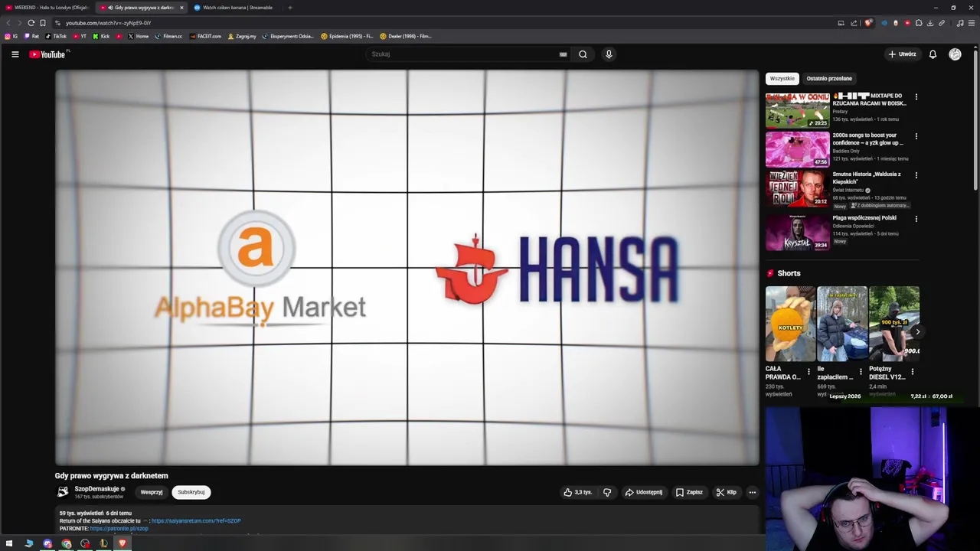
Task: Open the 'Epidemia (1995)' bookmark
Action: (347, 36)
